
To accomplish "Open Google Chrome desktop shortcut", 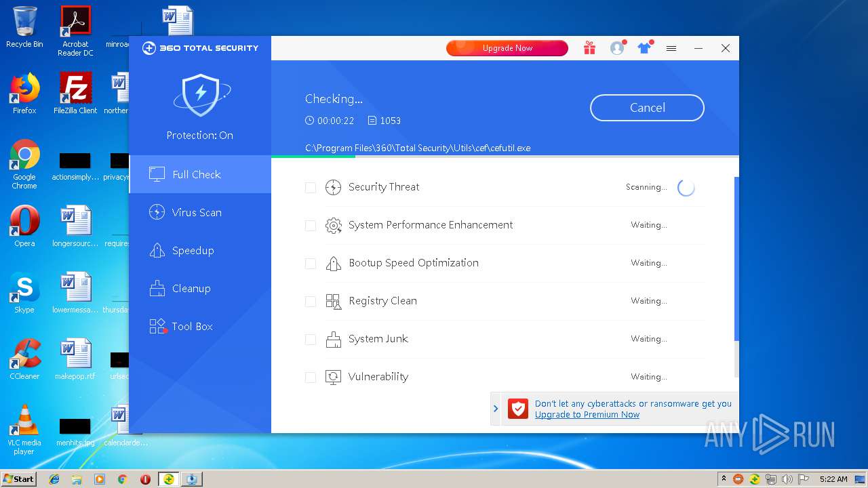I will pyautogui.click(x=24, y=165).
